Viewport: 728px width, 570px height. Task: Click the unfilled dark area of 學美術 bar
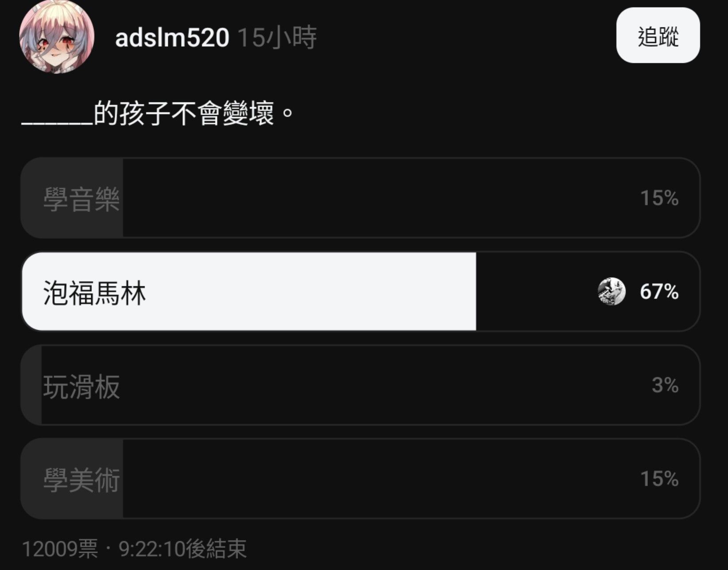click(x=411, y=479)
